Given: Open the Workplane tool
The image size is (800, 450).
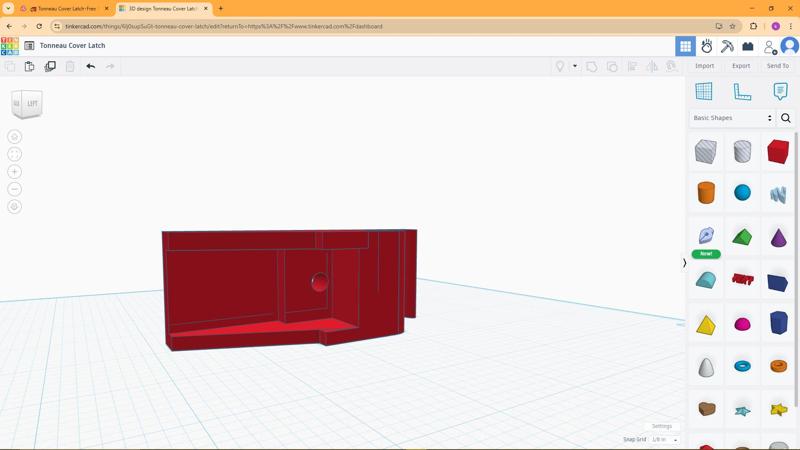Looking at the screenshot, I should pyautogui.click(x=704, y=91).
